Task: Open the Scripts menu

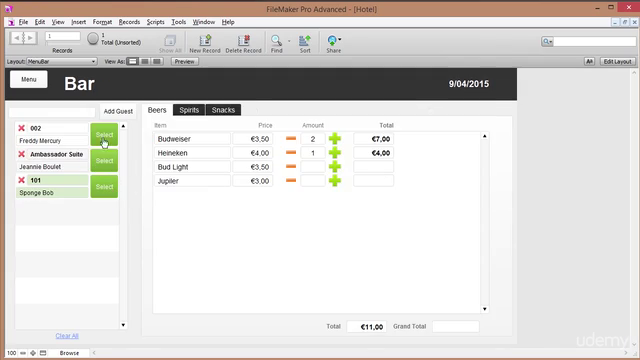Action: tap(156, 22)
